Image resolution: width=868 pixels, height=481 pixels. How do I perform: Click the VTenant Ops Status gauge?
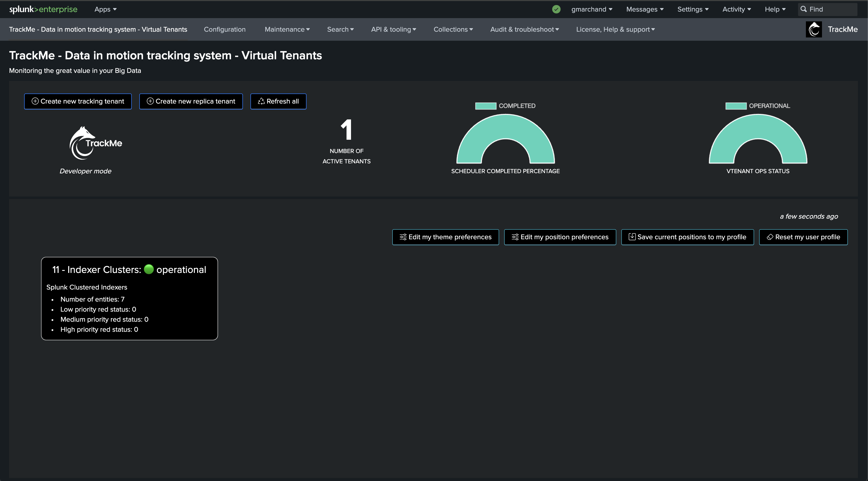758,139
